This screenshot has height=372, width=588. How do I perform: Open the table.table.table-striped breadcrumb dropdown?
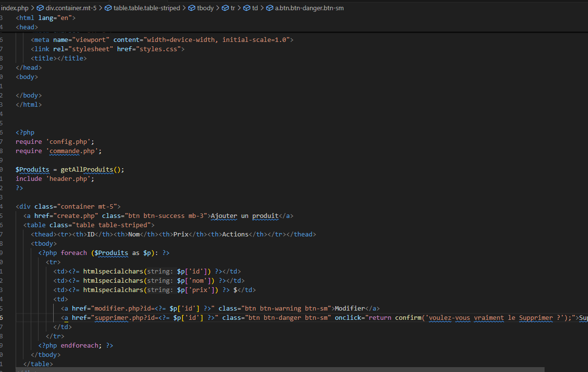pyautogui.click(x=146, y=8)
